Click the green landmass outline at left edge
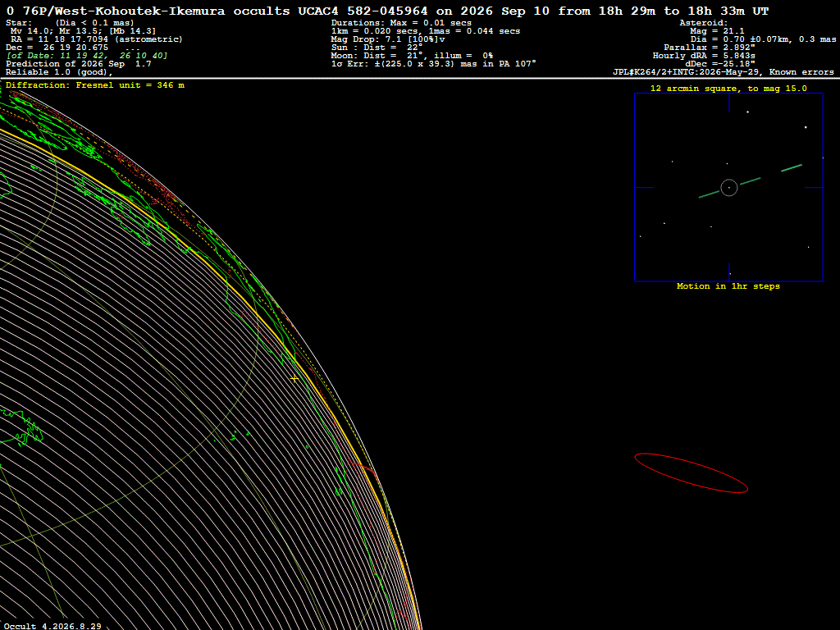Viewport: 840px width, 630px height. tap(21, 427)
